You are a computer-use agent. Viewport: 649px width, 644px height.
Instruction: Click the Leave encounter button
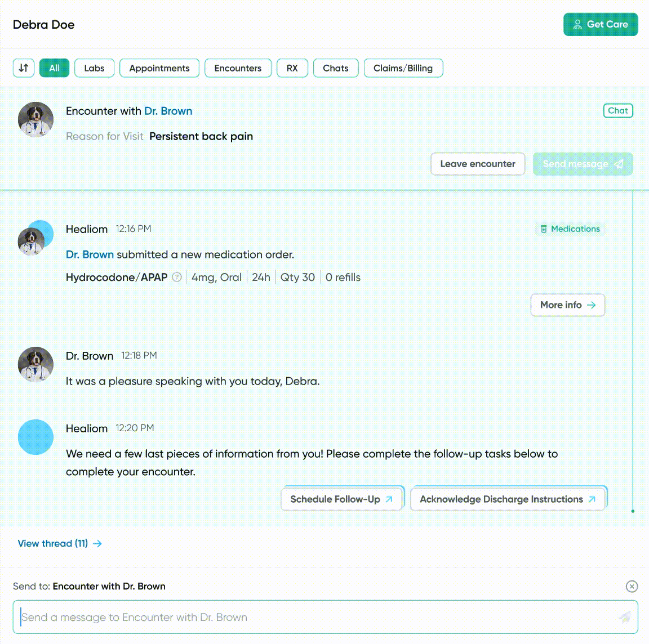click(x=477, y=164)
